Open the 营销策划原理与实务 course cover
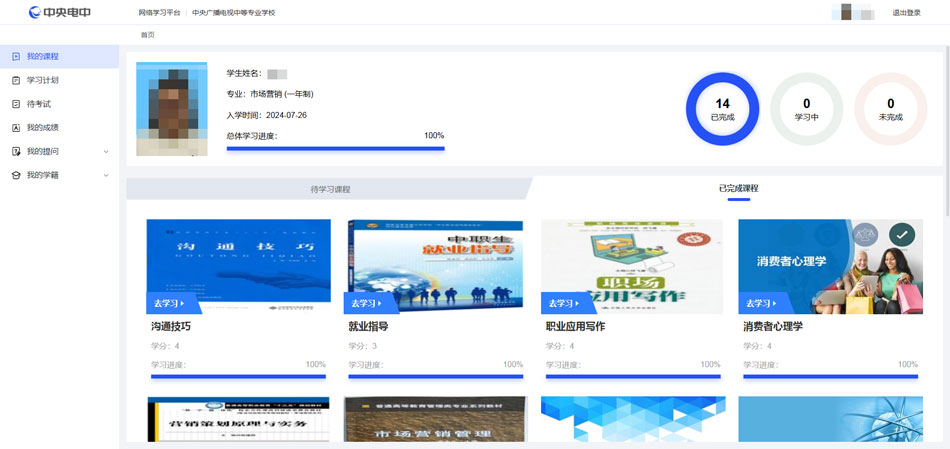The height and width of the screenshot is (449, 950). [239, 419]
